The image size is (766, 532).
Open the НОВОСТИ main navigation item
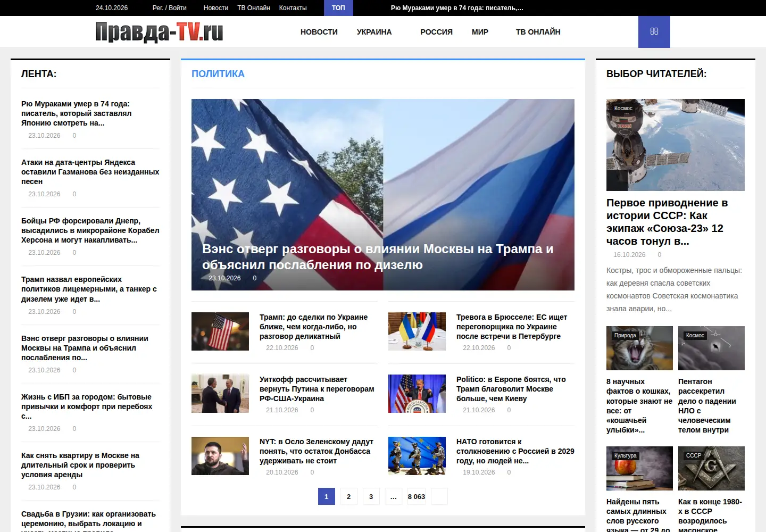319,32
